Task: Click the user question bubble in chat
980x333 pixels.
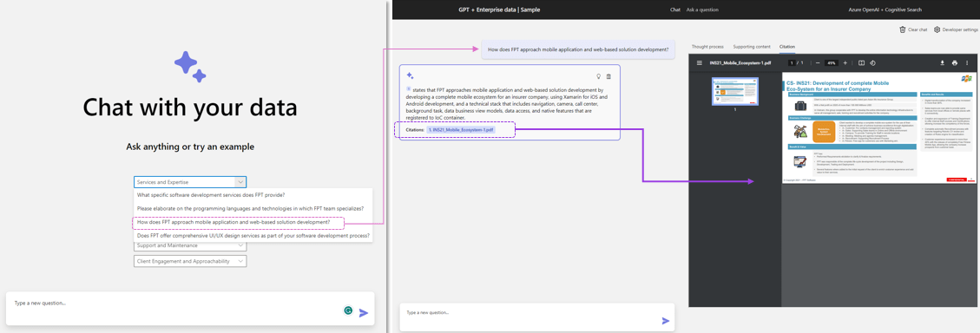Action: [x=577, y=49]
